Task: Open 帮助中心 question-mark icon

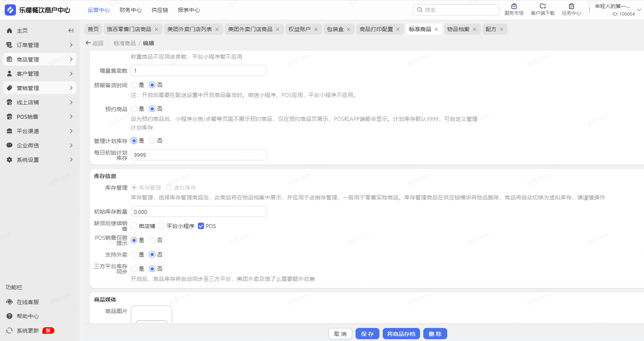Action: coord(9,316)
